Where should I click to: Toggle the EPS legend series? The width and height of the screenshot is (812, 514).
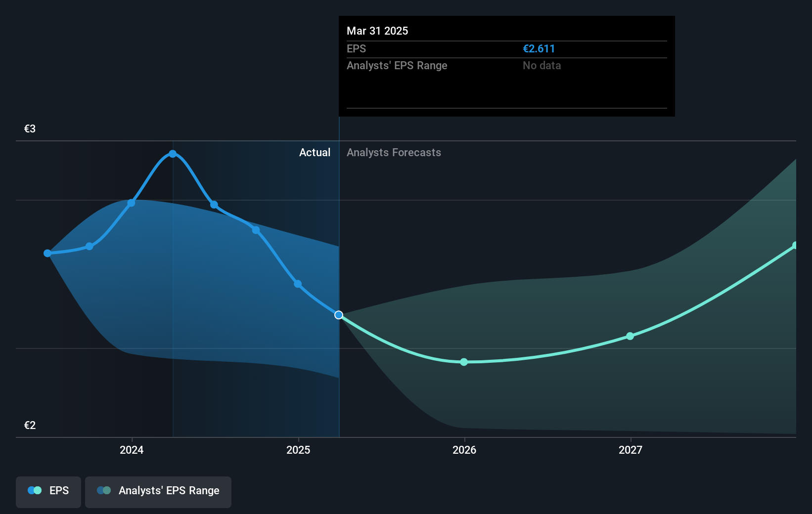48,491
